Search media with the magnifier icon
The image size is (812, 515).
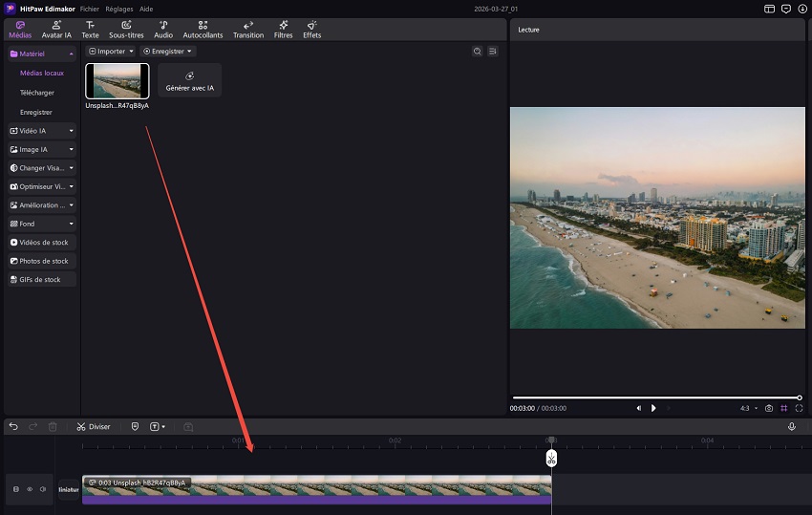pos(477,51)
